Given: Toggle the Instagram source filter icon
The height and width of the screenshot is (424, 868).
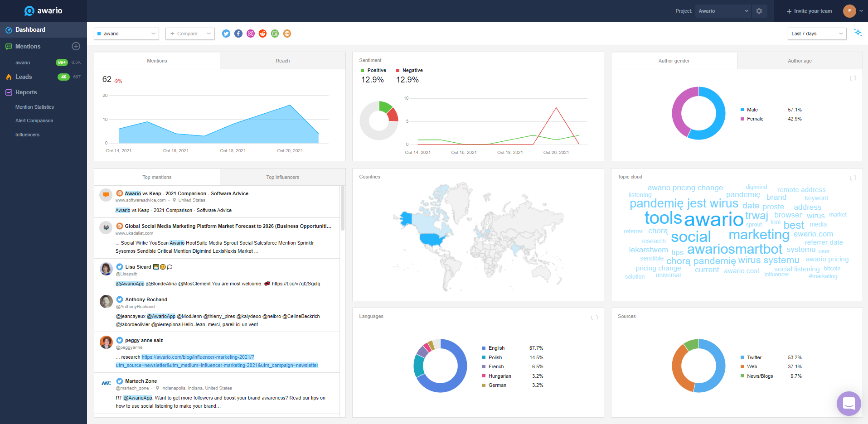Looking at the screenshot, I should [251, 34].
